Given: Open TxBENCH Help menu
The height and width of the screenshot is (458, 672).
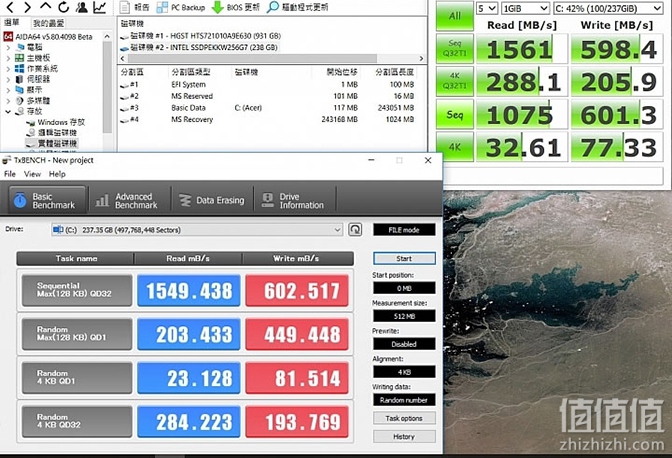Looking at the screenshot, I should [57, 174].
